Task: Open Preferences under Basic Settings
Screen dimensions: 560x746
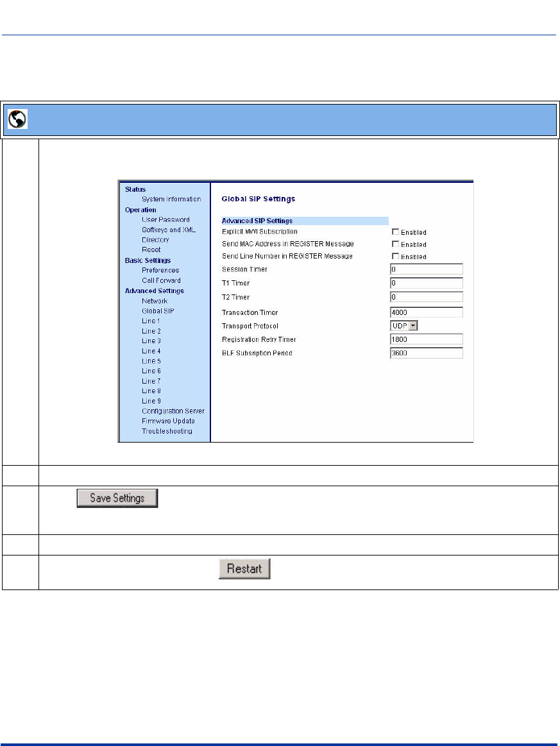Action: click(160, 270)
